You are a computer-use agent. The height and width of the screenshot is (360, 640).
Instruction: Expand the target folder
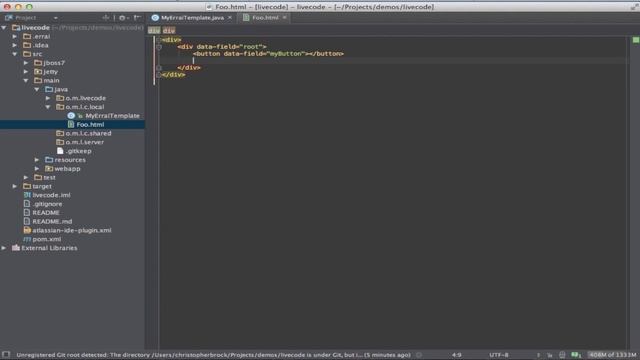pyautogui.click(x=15, y=186)
